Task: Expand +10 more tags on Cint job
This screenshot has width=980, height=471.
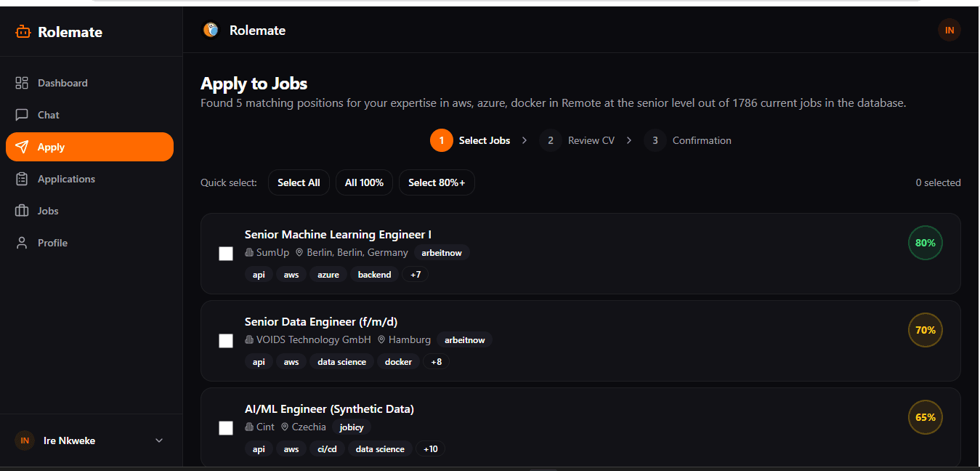Action: (x=431, y=449)
